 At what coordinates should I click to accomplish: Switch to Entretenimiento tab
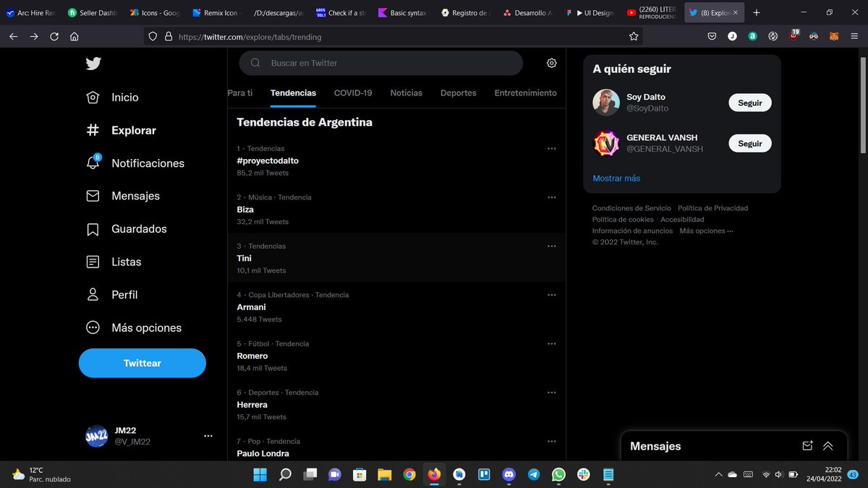point(526,93)
